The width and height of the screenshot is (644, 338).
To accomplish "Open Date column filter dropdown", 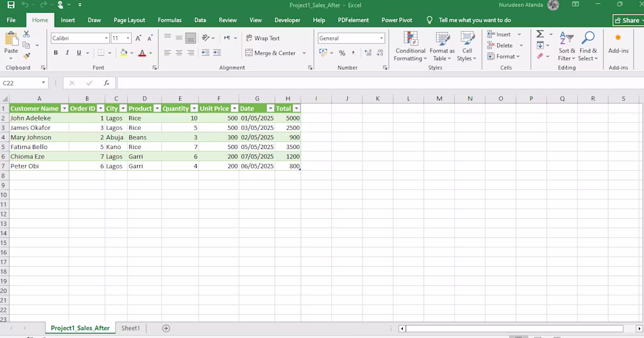I will click(270, 109).
